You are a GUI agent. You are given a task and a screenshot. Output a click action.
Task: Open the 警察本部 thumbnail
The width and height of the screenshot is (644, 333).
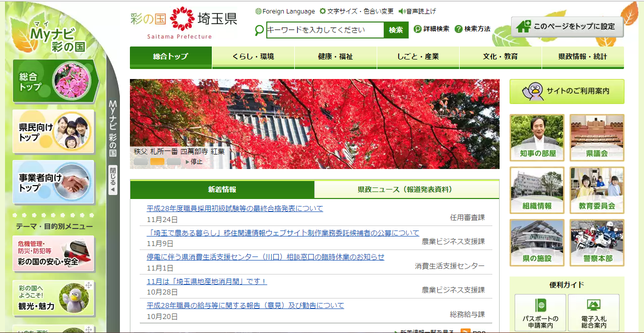[597, 242]
